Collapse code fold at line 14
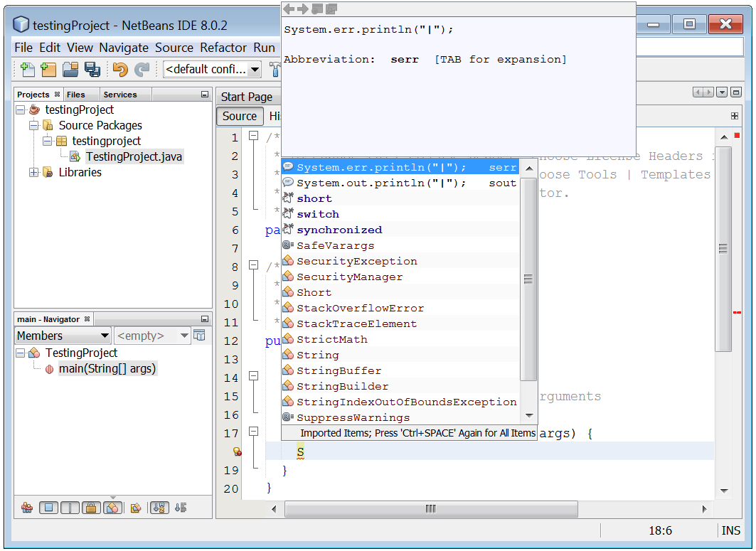Image resolution: width=756 pixels, height=551 pixels. tap(254, 375)
